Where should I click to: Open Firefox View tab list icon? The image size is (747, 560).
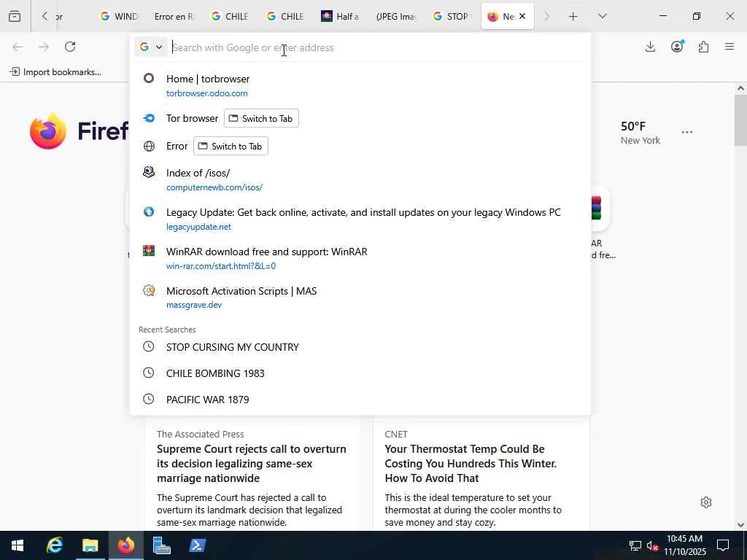click(15, 16)
